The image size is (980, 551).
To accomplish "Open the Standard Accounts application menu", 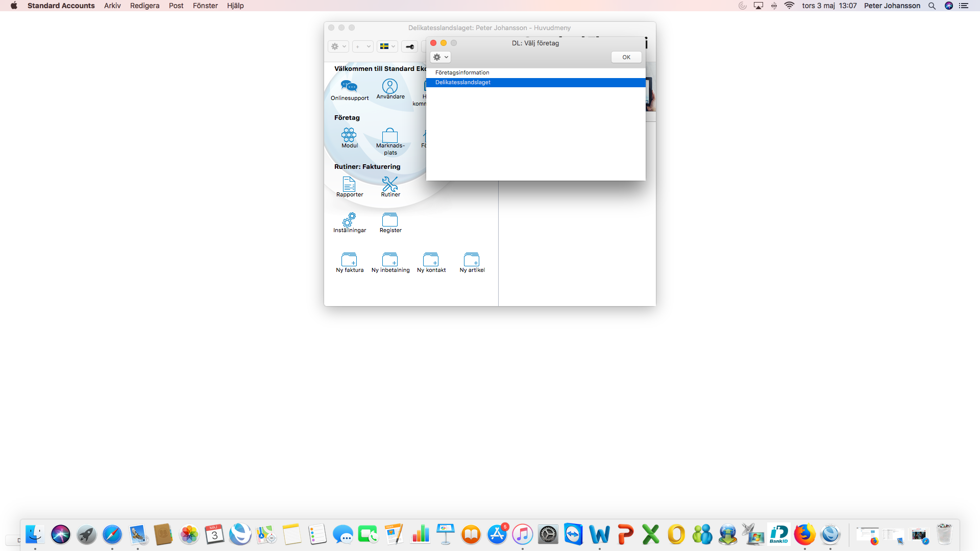I will pos(61,6).
